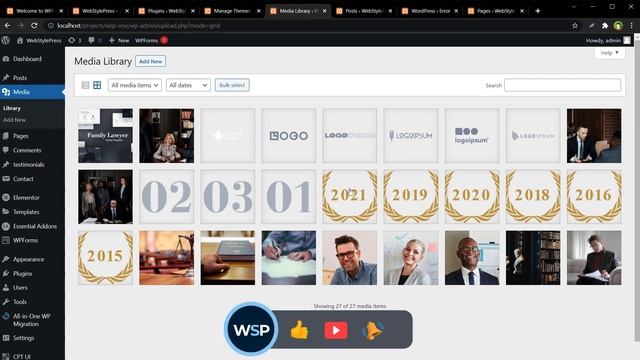Expand the Help tab
This screenshot has width=640, height=360.
pos(609,53)
